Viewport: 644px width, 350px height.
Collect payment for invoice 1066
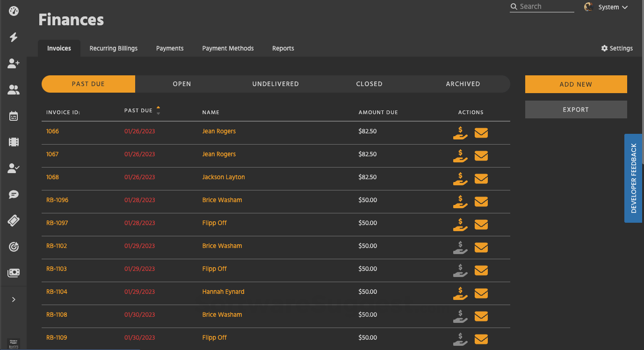[460, 133]
